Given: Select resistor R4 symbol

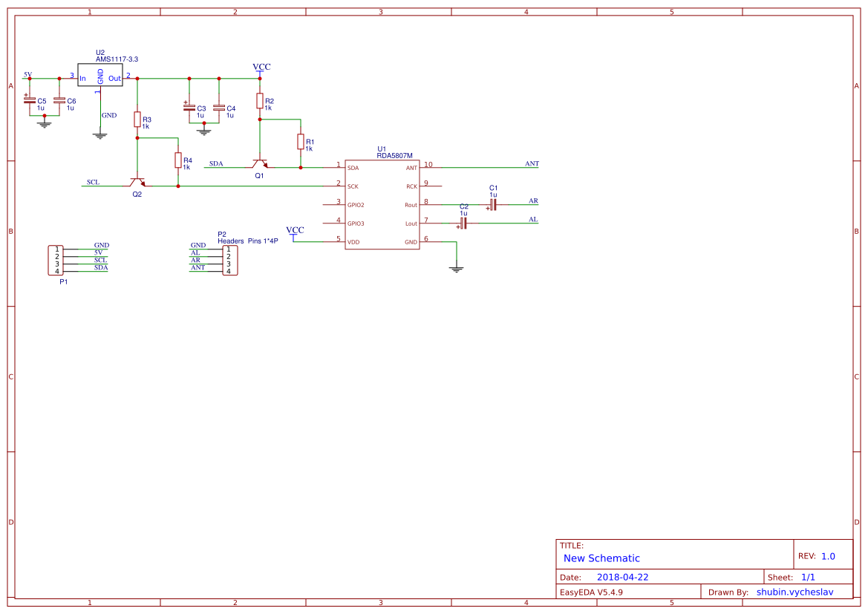Looking at the screenshot, I should (x=178, y=160).
